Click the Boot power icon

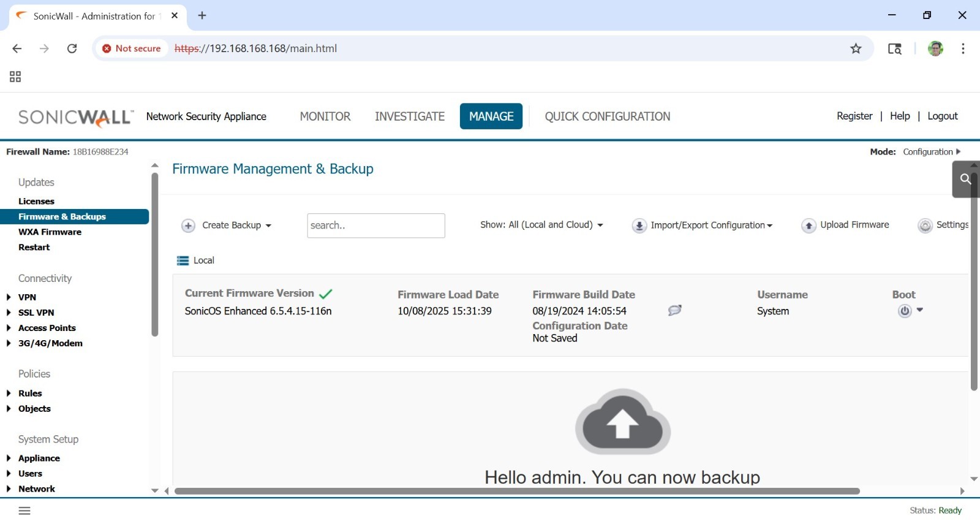(905, 311)
